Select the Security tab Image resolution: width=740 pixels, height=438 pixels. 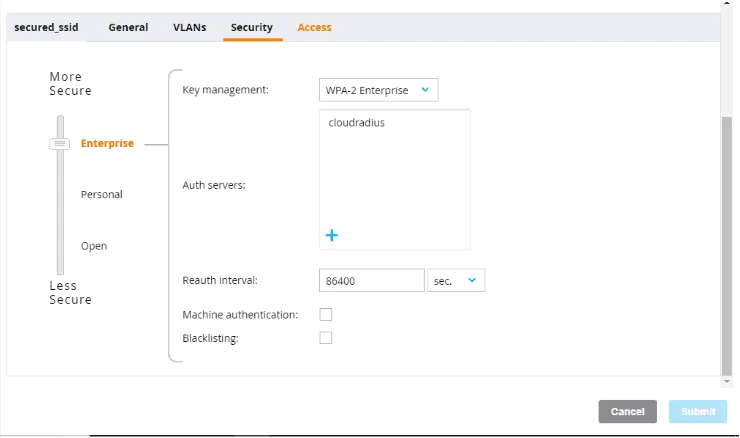click(x=251, y=28)
